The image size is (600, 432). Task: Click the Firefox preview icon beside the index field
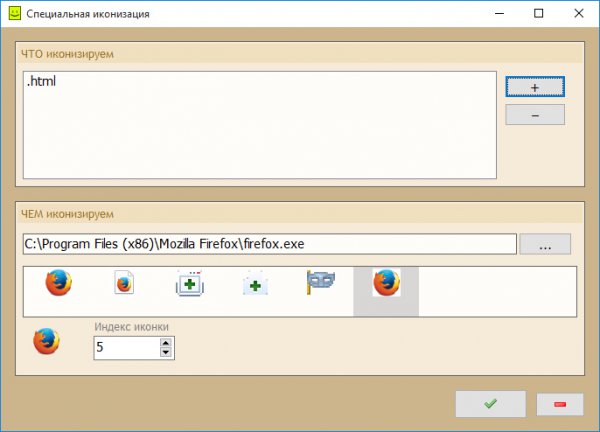(46, 341)
